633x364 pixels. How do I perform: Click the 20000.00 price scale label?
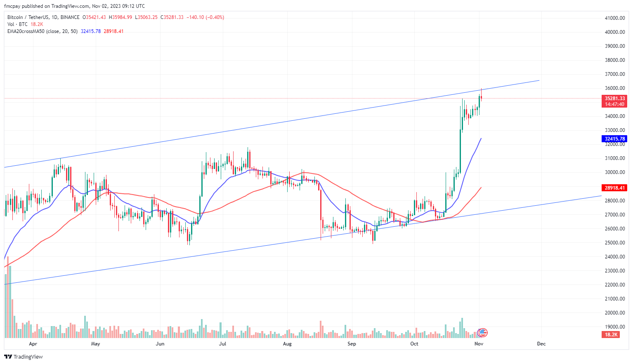pos(615,313)
